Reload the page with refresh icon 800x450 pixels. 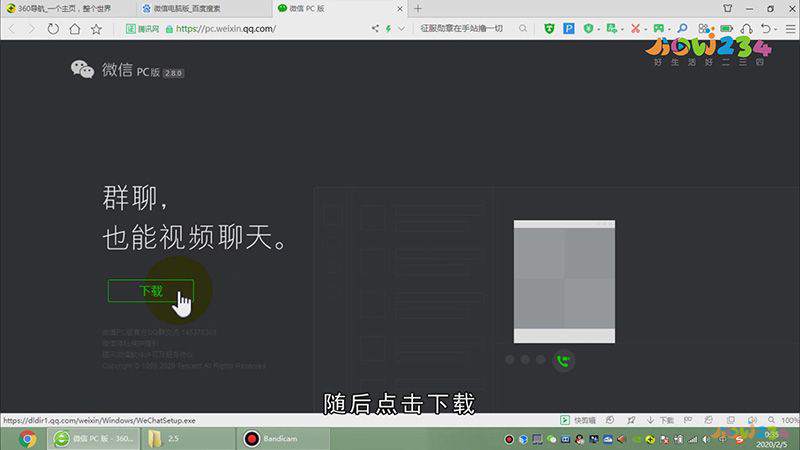tap(53, 29)
